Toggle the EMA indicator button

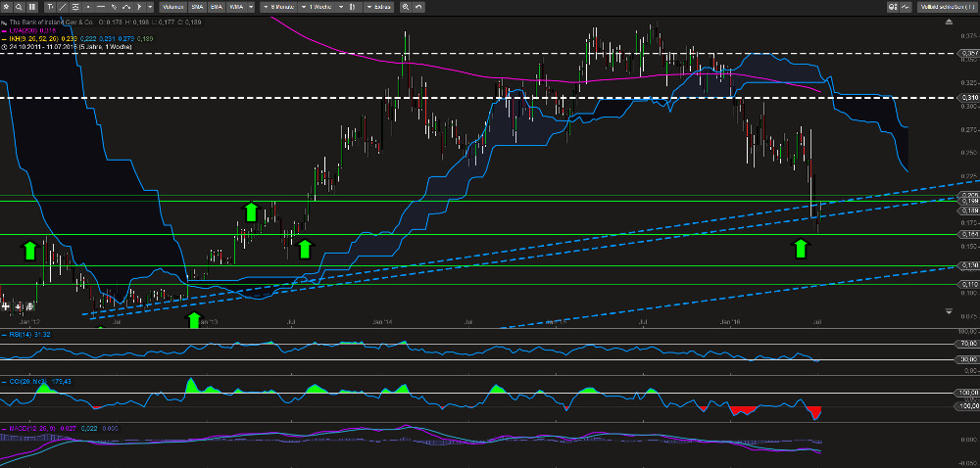(217, 7)
